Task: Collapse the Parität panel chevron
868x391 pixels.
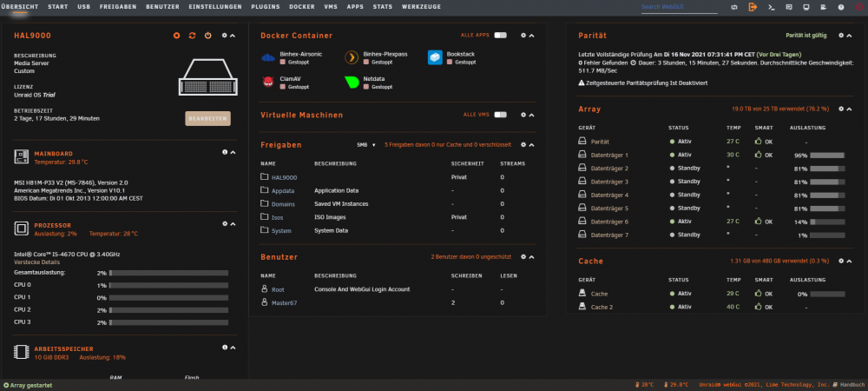Action: tap(849, 36)
